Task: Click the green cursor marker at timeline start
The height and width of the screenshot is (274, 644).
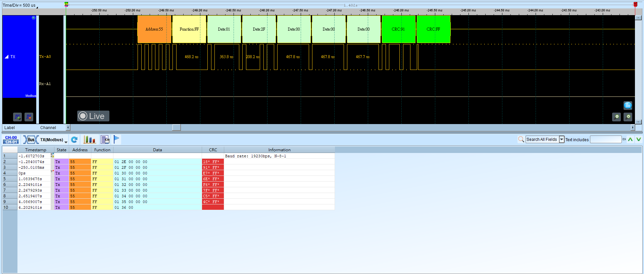Action: click(66, 4)
